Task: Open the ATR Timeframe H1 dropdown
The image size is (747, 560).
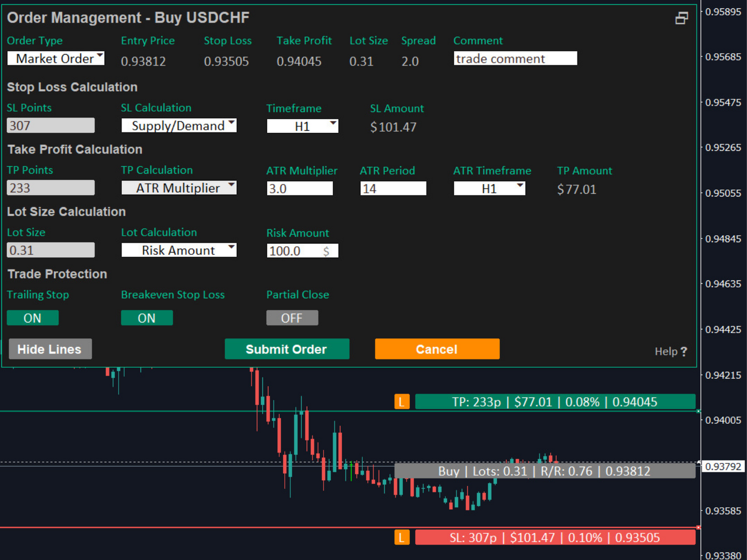Action: (x=490, y=189)
